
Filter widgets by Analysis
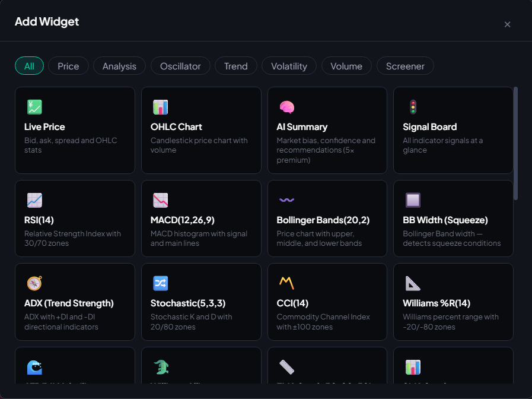(119, 66)
